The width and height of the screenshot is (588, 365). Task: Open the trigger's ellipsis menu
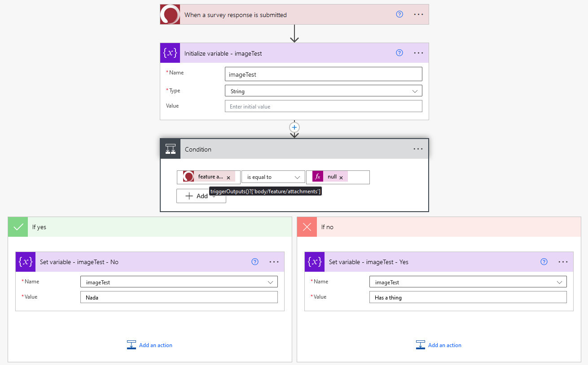click(x=418, y=14)
